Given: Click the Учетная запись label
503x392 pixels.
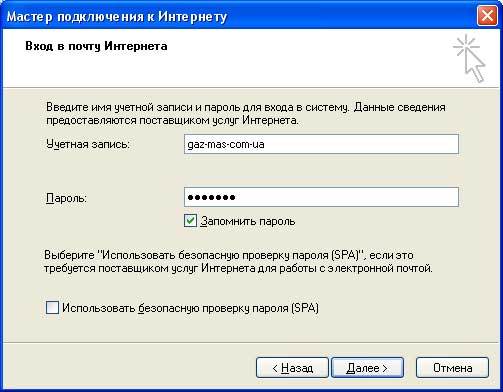Looking at the screenshot, I should 88,144.
